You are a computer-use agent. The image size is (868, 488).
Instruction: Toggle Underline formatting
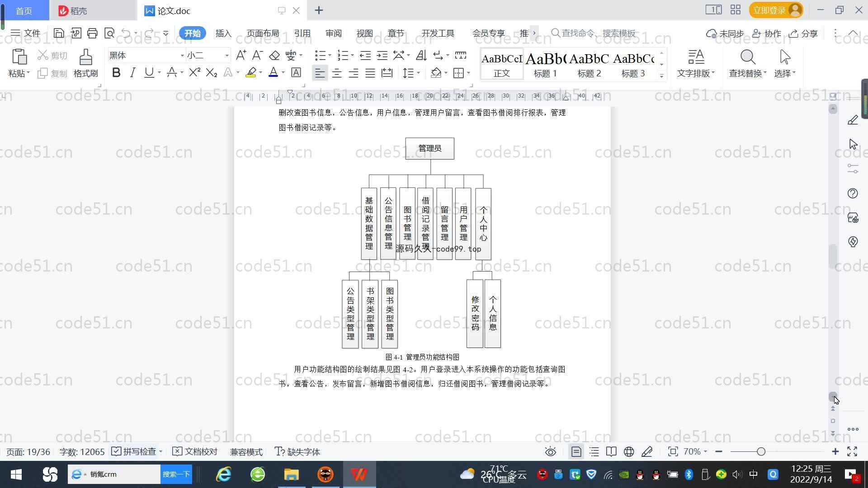click(149, 72)
